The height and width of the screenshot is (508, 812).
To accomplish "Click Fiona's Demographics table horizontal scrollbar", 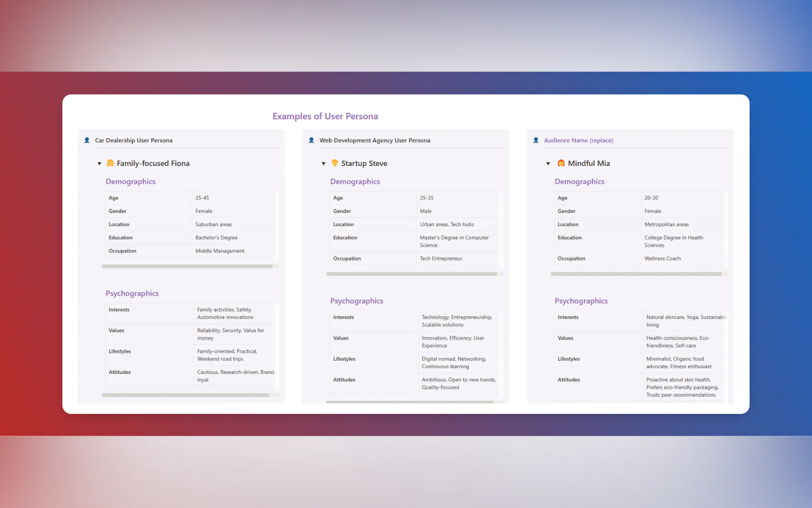I will [x=187, y=266].
